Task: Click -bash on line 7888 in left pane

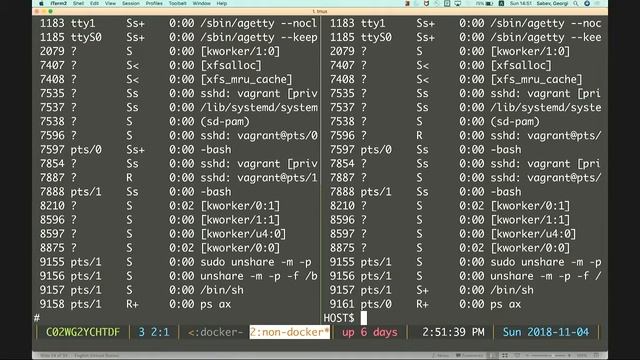Action: 216,191
